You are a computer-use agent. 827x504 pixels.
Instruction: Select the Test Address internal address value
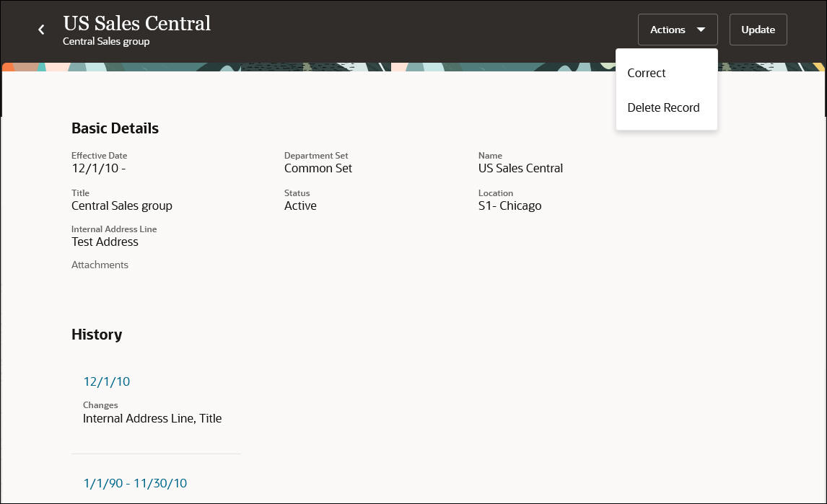(x=105, y=242)
